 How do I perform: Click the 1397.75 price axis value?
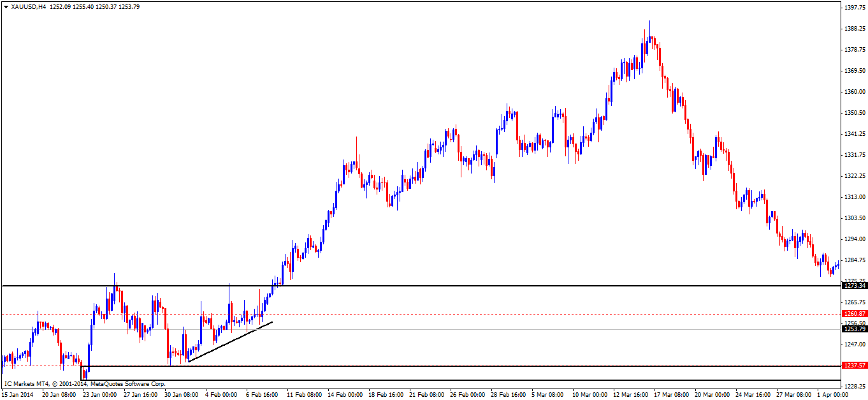pos(854,8)
